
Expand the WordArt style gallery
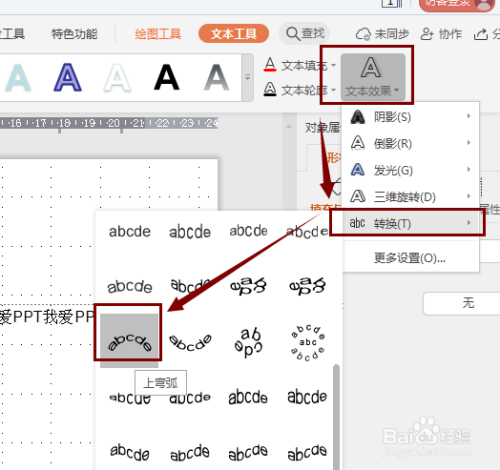pyautogui.click(x=247, y=77)
